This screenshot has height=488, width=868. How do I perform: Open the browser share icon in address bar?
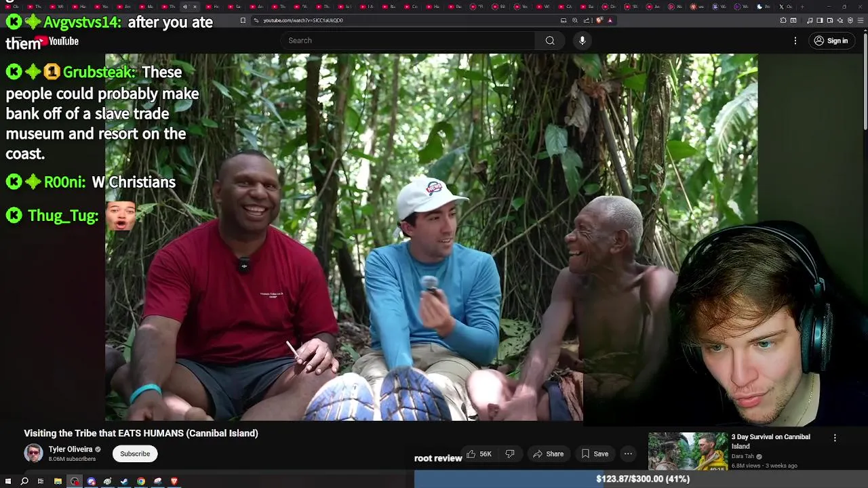(587, 20)
